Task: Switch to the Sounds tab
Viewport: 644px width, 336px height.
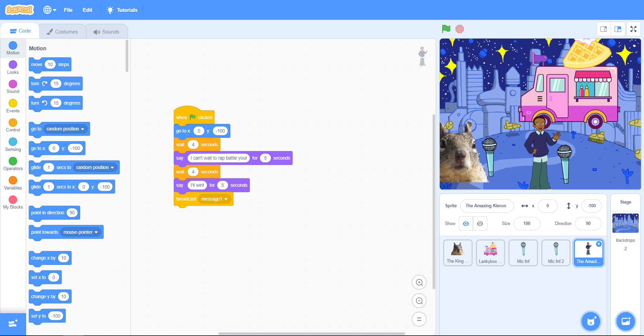Action: (107, 32)
